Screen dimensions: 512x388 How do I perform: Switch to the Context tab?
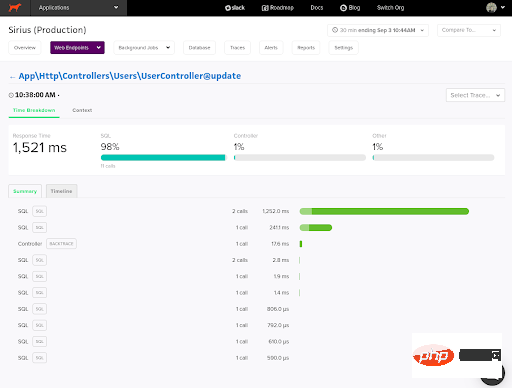[x=82, y=110]
